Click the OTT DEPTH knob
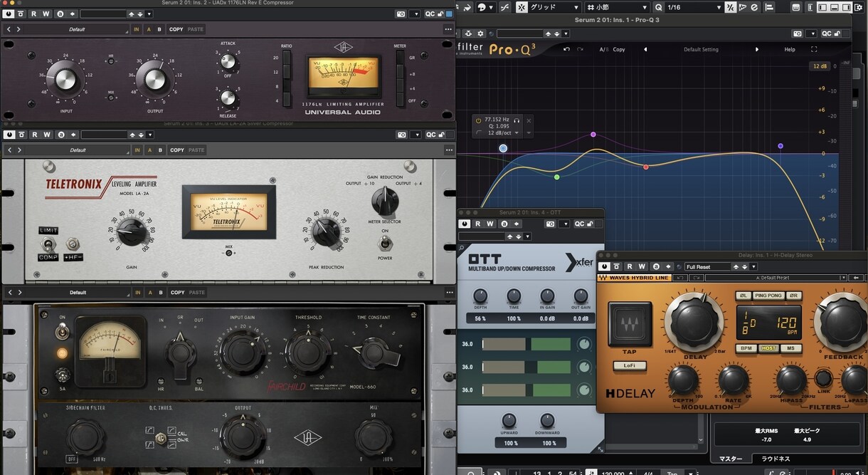 click(480, 296)
